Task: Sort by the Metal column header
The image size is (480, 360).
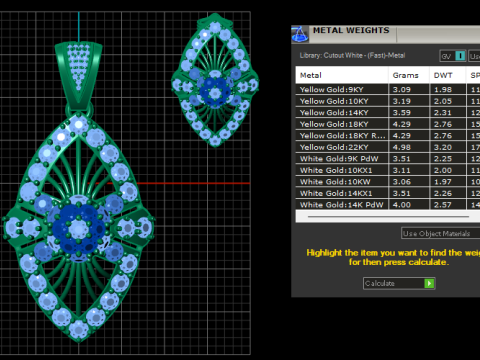Action: click(x=342, y=75)
